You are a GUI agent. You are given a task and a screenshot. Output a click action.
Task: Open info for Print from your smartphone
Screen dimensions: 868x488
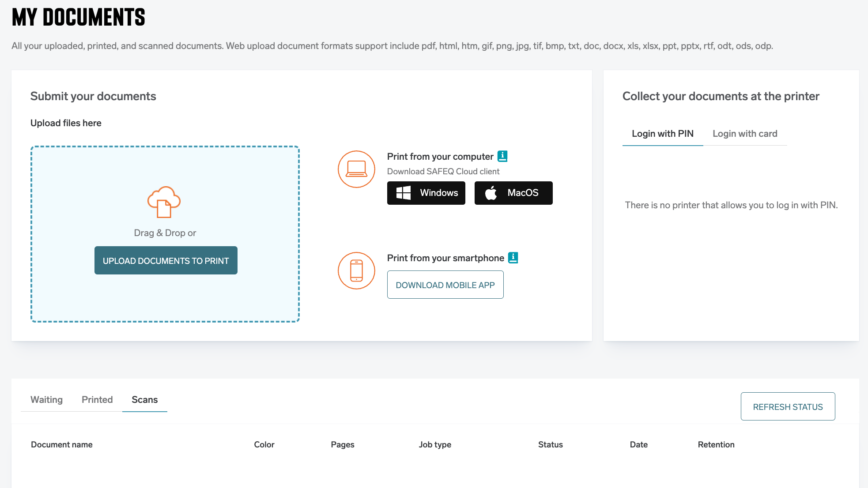[x=513, y=258]
